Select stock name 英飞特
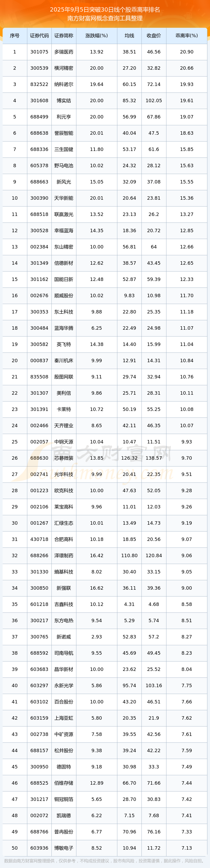This screenshot has width=210, height=868. [64, 344]
